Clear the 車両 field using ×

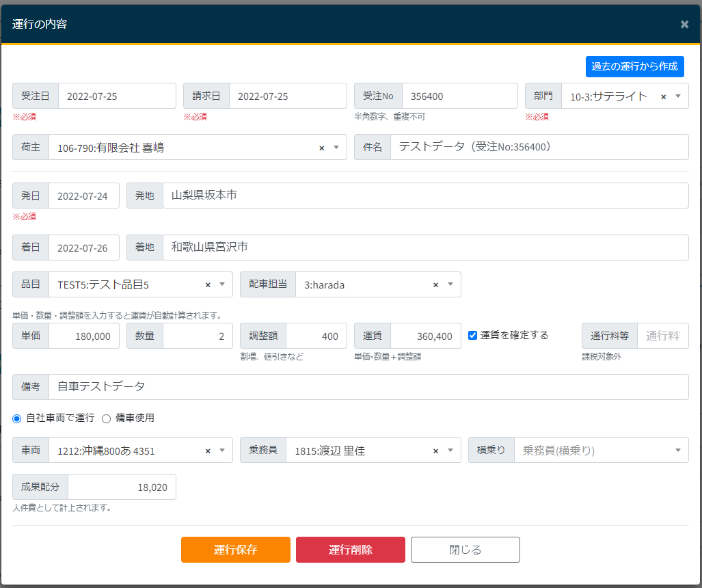tap(206, 450)
